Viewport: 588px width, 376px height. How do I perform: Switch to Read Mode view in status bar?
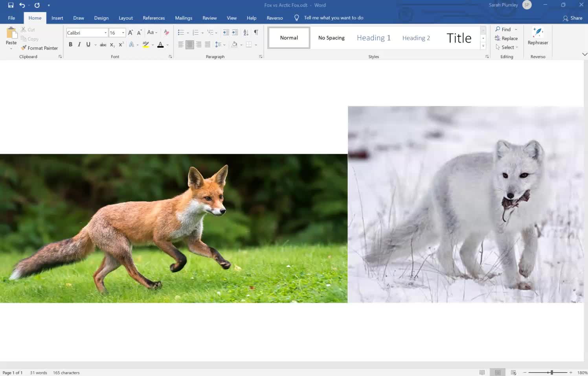tap(482, 372)
